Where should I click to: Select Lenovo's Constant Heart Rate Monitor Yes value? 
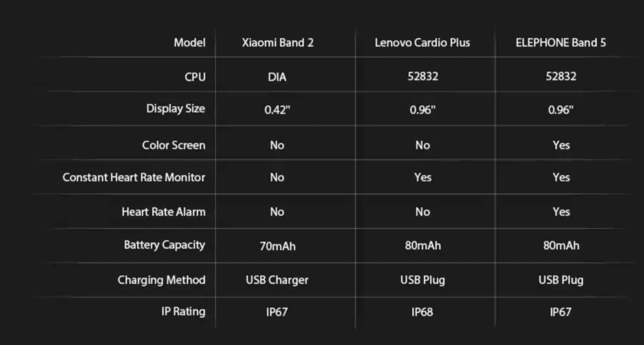click(423, 178)
